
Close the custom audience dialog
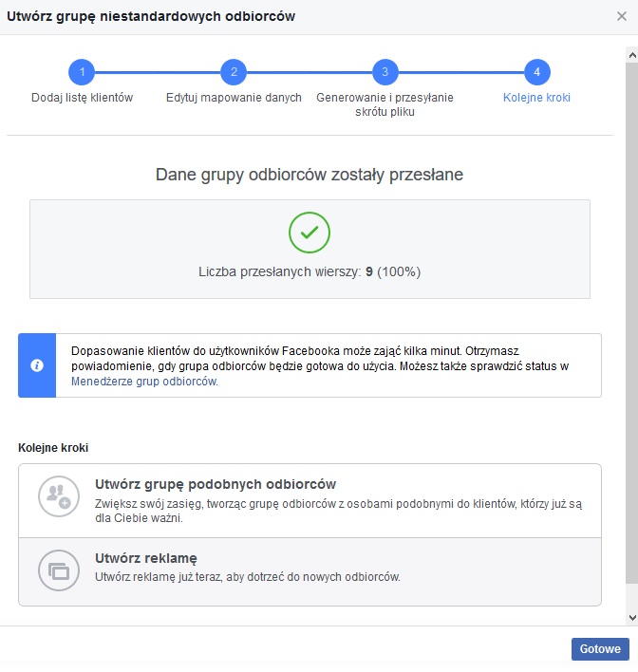click(621, 16)
